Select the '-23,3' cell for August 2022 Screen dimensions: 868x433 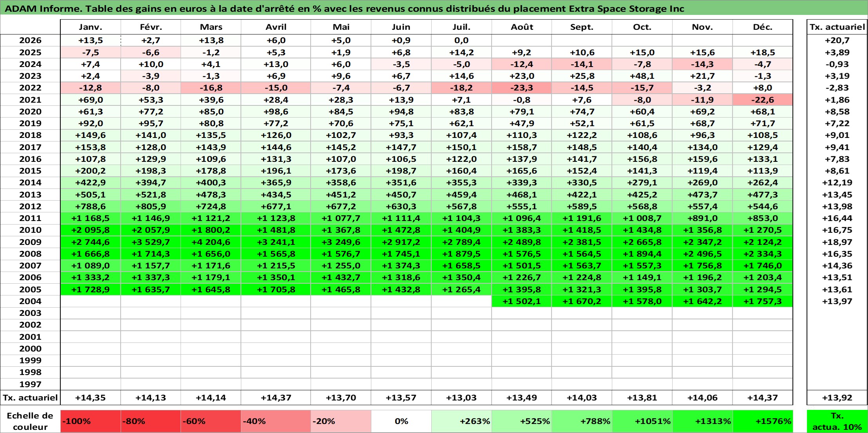tap(522, 88)
